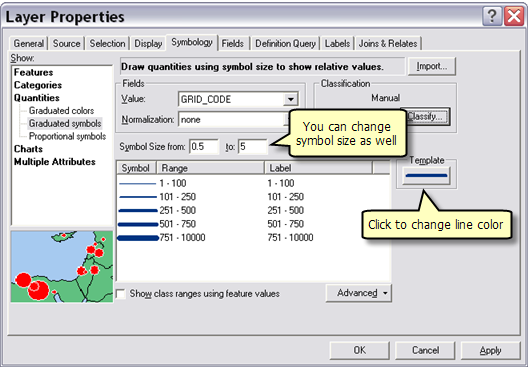Switch to the Labels tab

point(337,44)
